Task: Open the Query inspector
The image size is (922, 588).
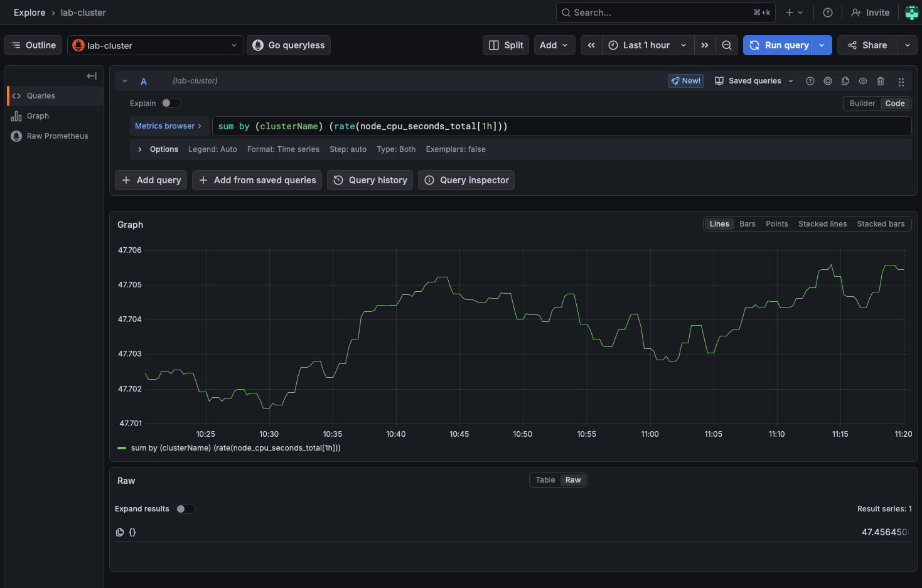Action: [466, 180]
